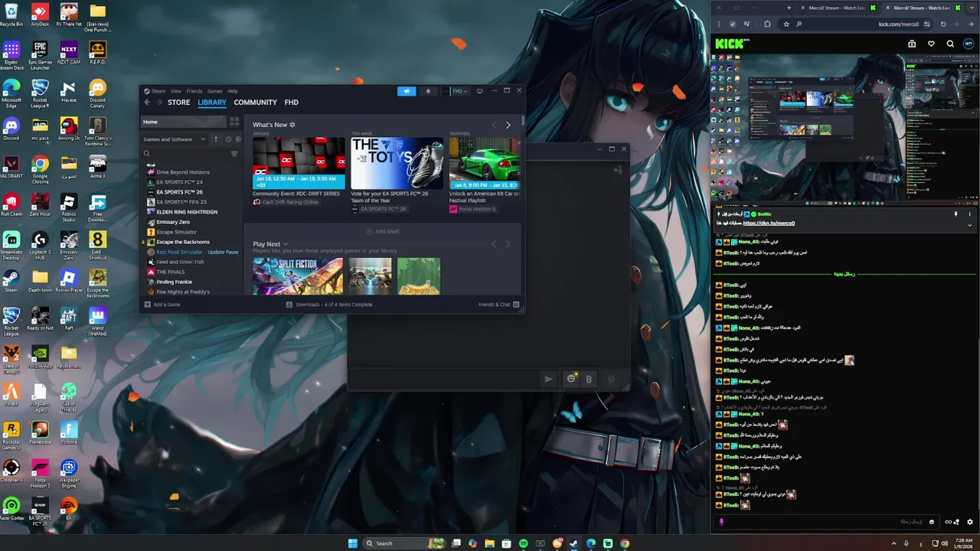Open Friends menu in Steam

point(194,91)
